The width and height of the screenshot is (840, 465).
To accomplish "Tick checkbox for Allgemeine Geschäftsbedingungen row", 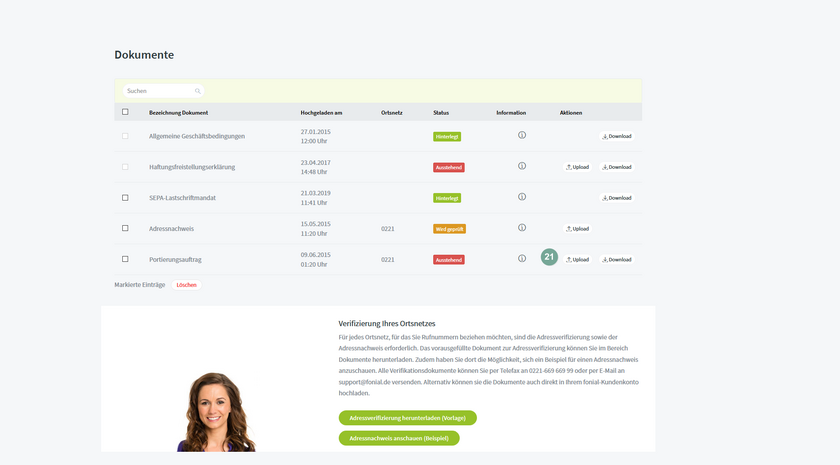I will [x=125, y=136].
